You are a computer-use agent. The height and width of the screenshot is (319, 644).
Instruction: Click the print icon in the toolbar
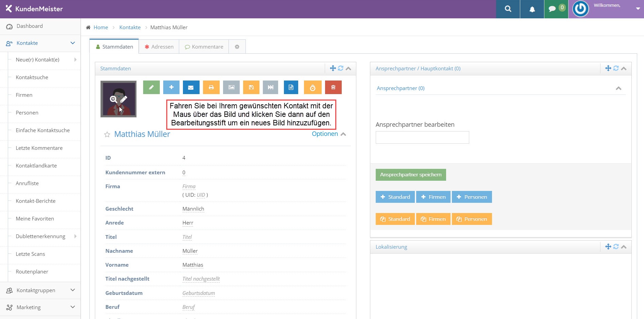tap(211, 87)
